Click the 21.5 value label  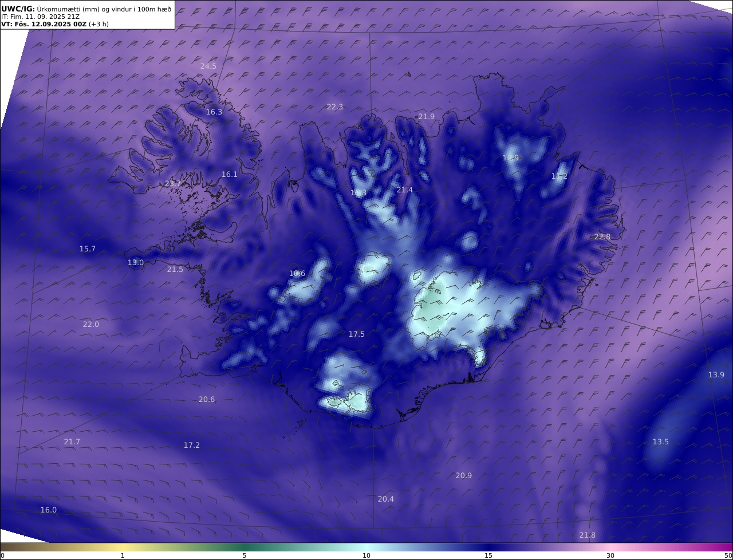[175, 269]
